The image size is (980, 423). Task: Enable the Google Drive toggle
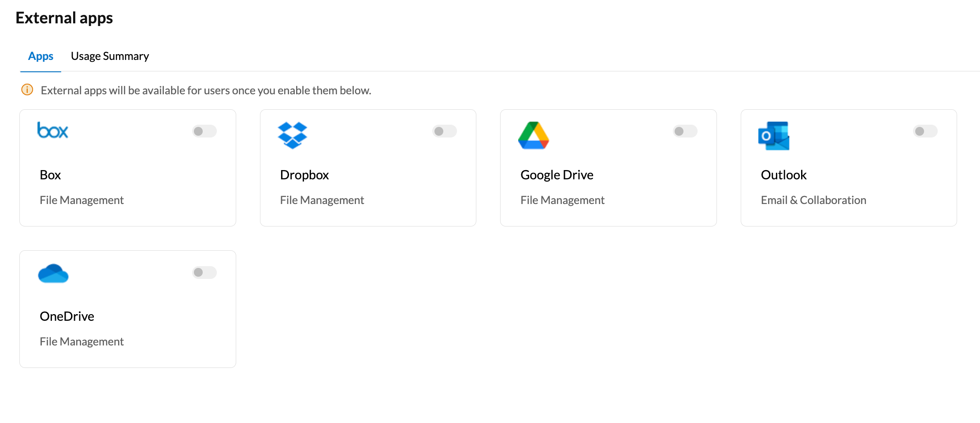coord(685,131)
